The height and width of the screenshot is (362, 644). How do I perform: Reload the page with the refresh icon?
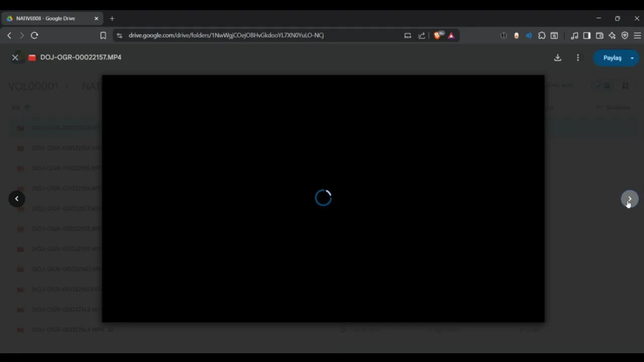coord(34,35)
